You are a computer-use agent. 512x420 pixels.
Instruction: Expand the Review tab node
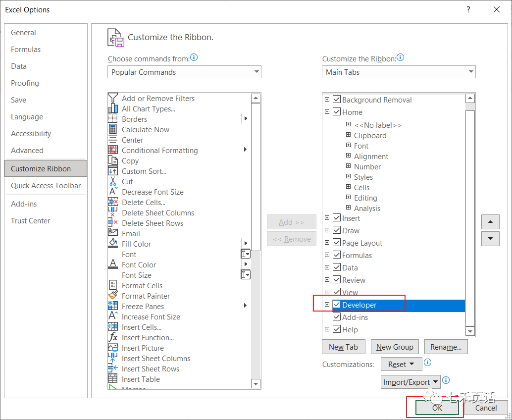pyautogui.click(x=327, y=279)
